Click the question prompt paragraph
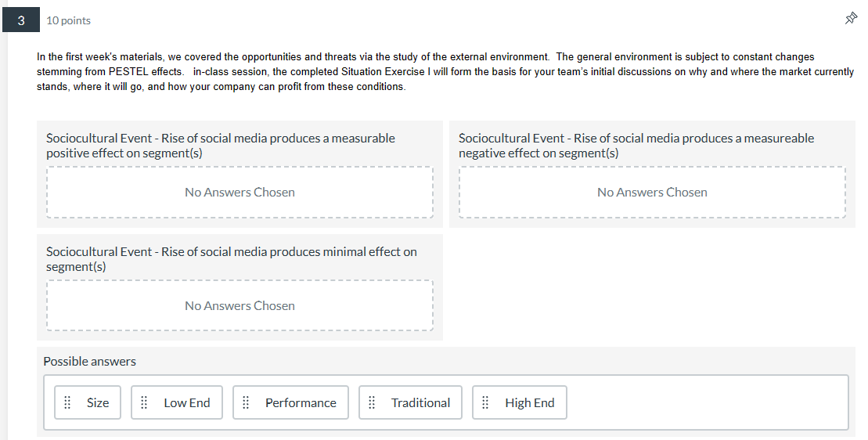The image size is (868, 440). click(445, 71)
